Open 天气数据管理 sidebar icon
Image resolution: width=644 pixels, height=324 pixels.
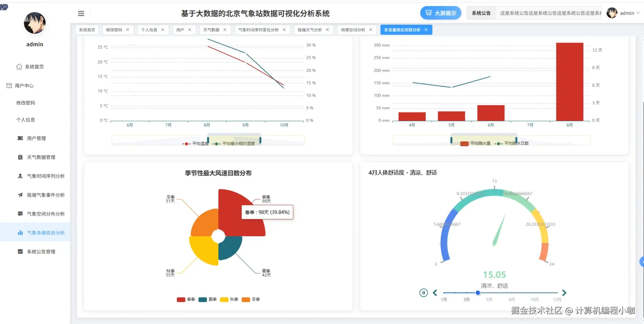pyautogui.click(x=20, y=157)
